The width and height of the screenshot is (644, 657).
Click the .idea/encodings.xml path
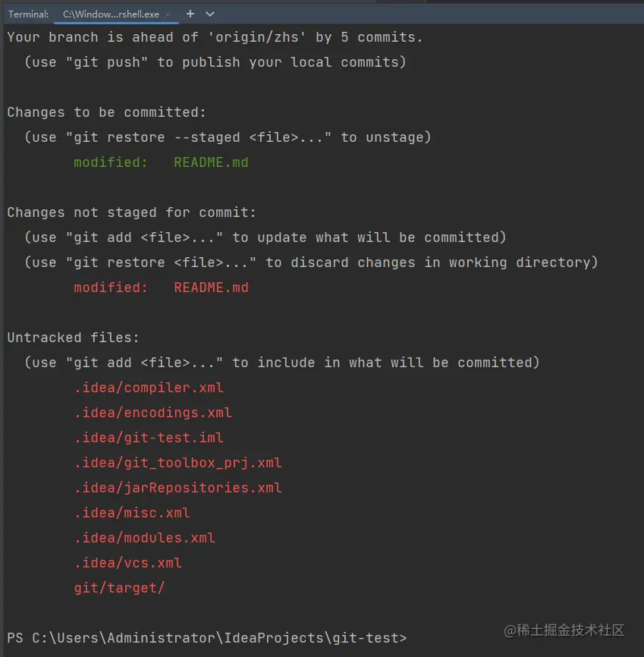(152, 413)
